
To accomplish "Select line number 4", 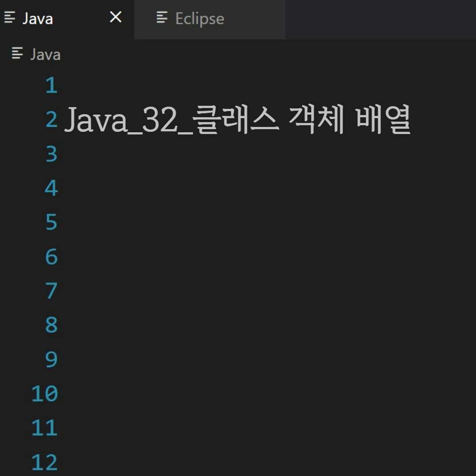I will coord(52,188).
